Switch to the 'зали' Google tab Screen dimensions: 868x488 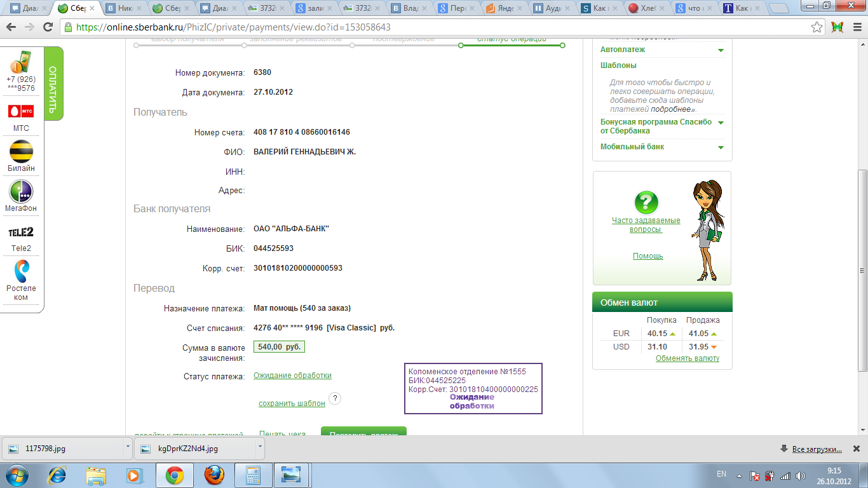312,9
